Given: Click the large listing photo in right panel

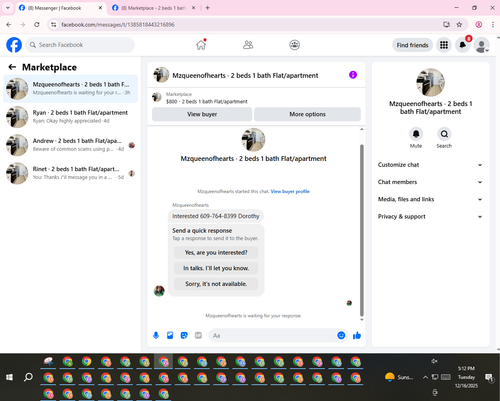Looking at the screenshot, I should [x=430, y=83].
